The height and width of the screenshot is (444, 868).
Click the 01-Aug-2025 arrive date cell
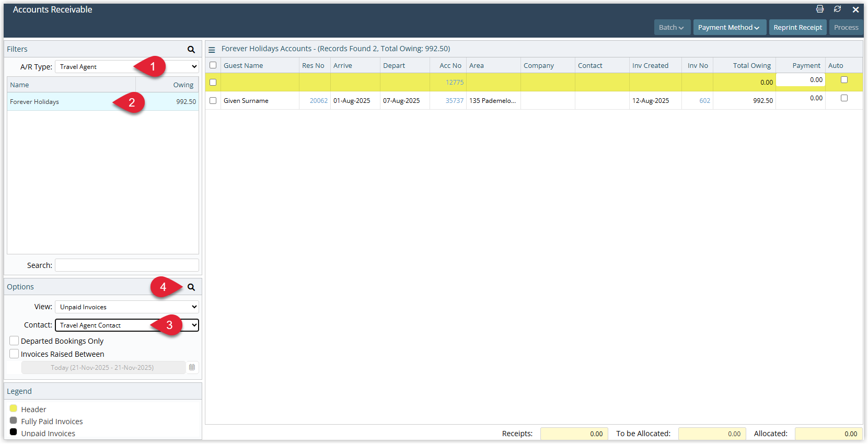(x=355, y=101)
